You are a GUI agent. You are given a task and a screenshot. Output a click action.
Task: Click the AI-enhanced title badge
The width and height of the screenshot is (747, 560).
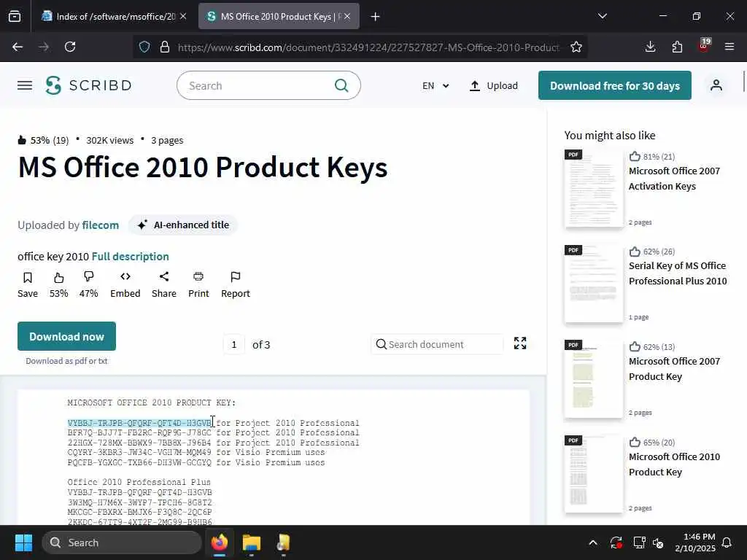[183, 225]
